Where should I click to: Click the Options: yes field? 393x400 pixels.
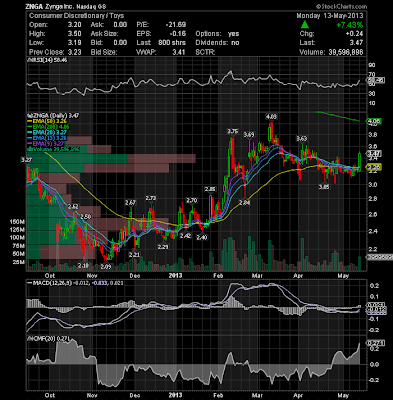[x=217, y=34]
